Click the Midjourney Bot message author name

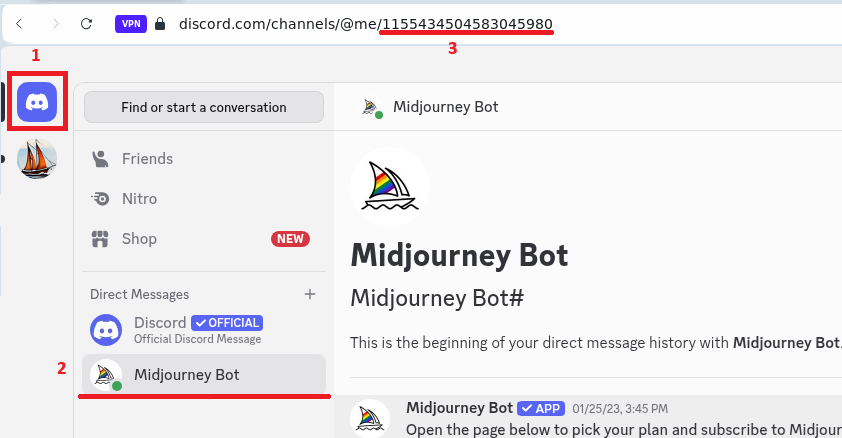pyautogui.click(x=459, y=408)
